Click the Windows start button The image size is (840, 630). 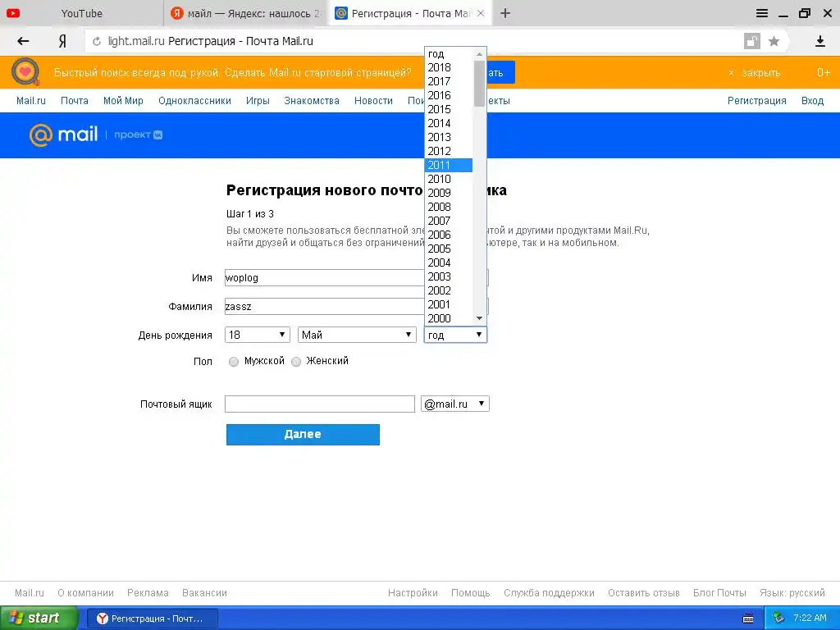click(39, 619)
